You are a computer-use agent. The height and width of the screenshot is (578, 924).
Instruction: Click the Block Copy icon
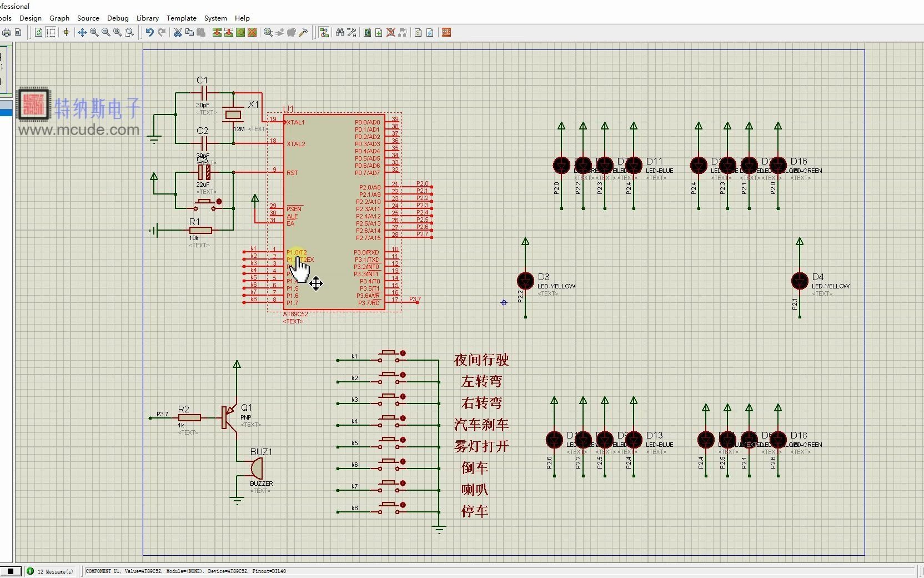[x=217, y=32]
